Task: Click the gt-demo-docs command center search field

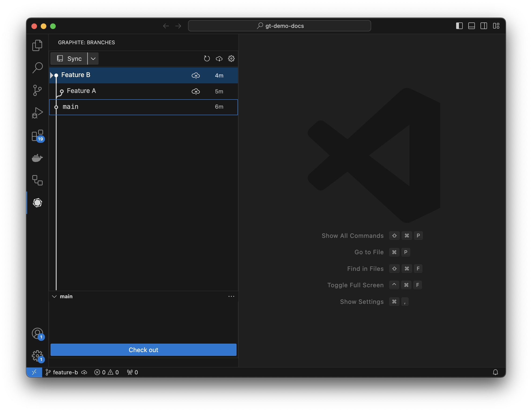Action: pyautogui.click(x=279, y=26)
